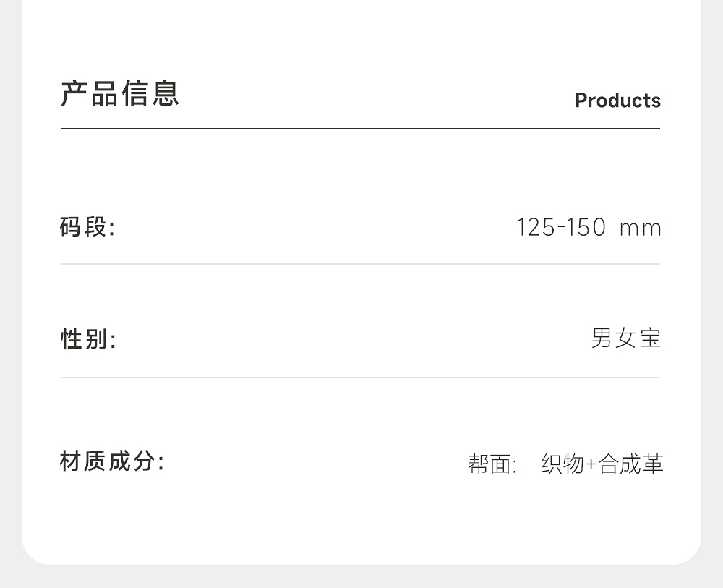Click the Products English label

tap(617, 101)
